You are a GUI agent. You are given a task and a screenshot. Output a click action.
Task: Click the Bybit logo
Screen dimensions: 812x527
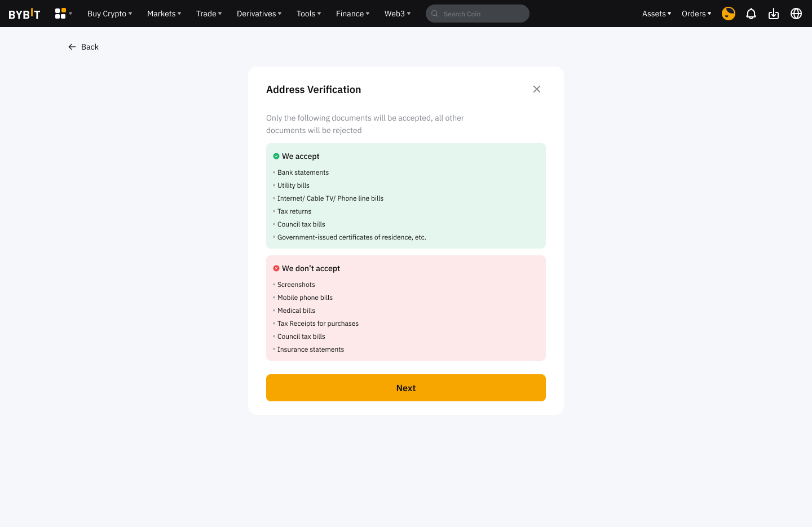[x=24, y=14]
